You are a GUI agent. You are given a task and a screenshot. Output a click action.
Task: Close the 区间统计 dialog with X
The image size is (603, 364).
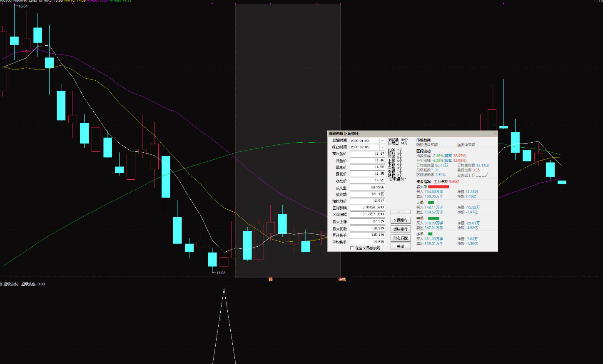tap(495, 134)
